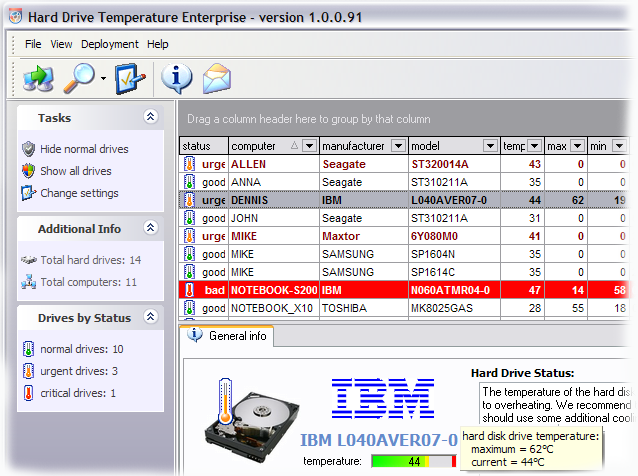
Task: Select the JOHN computer cell
Action: pos(274,218)
